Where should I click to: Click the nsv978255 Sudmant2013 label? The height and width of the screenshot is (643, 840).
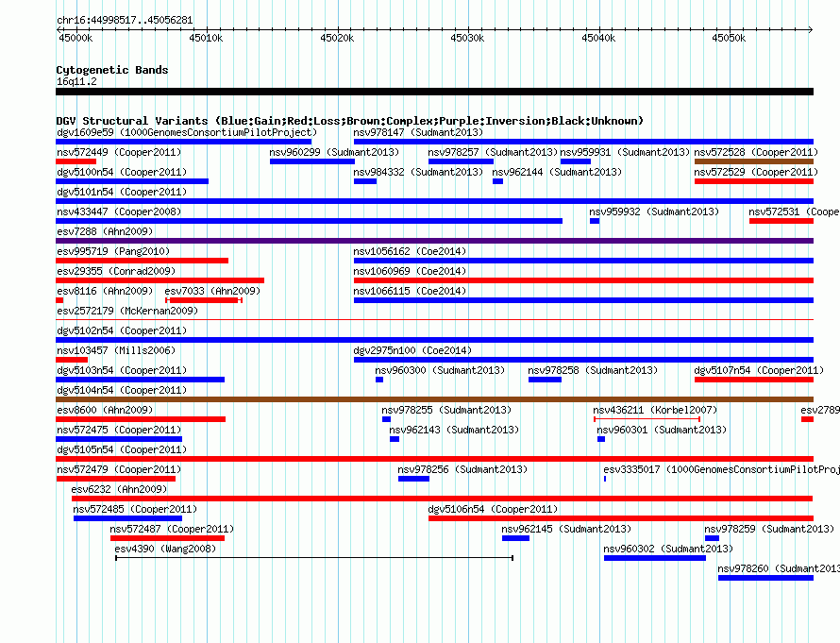pyautogui.click(x=446, y=410)
